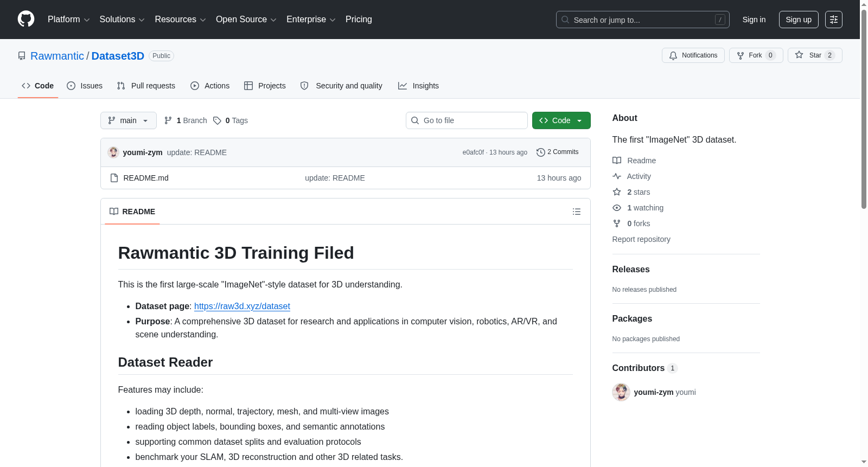
Task: Select the README tab header
Action: [132, 212]
